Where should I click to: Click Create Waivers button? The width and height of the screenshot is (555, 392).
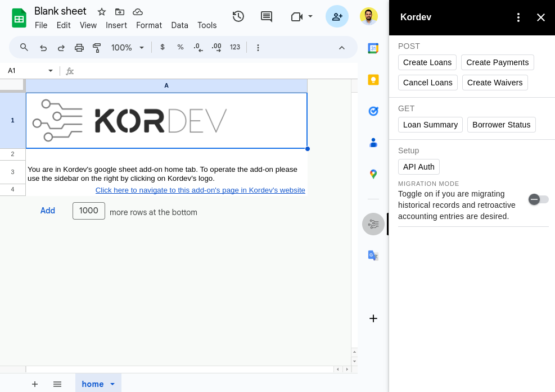495,83
